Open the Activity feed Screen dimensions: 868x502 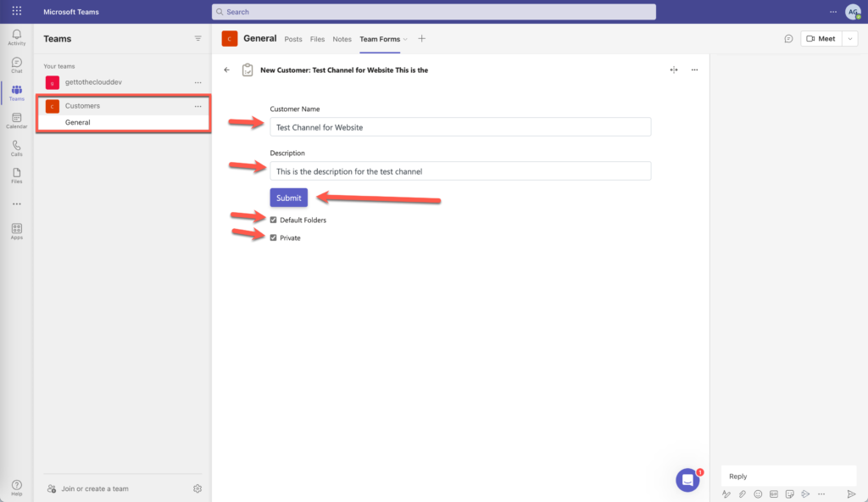[x=17, y=37]
